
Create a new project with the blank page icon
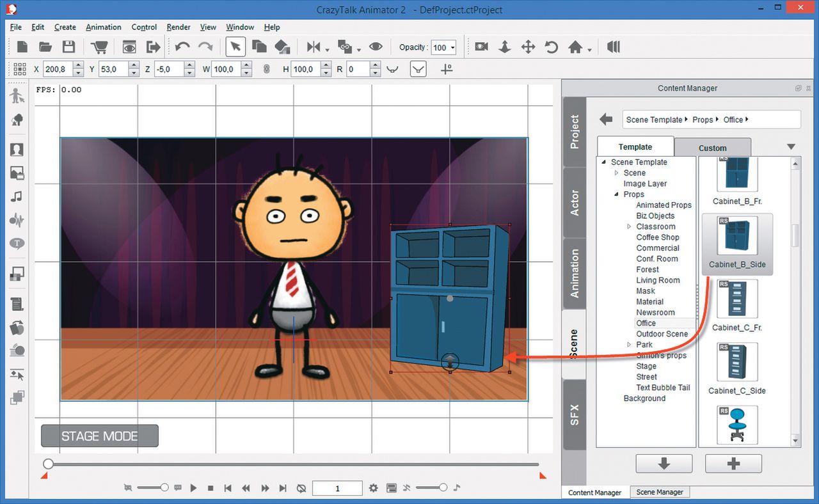(x=22, y=47)
